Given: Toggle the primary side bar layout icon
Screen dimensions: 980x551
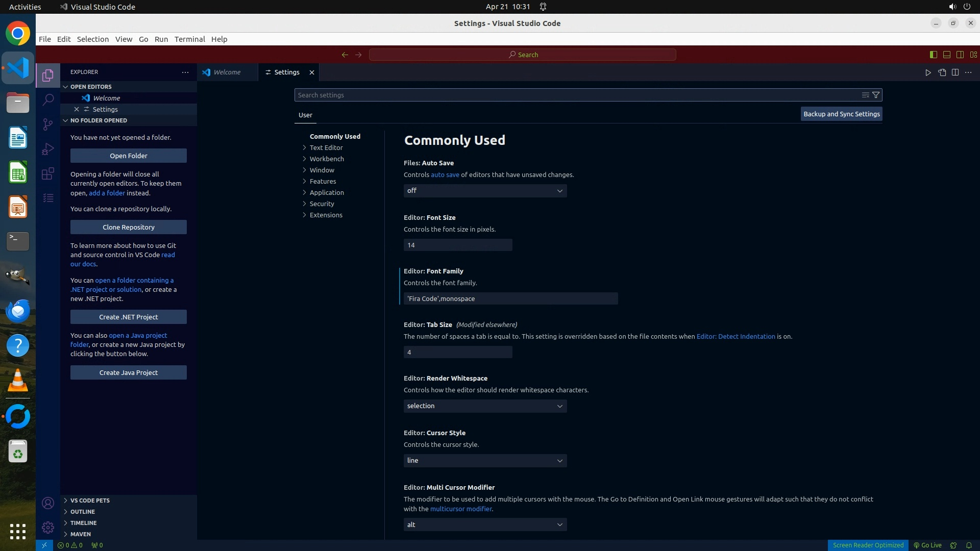Looking at the screenshot, I should (x=933, y=55).
